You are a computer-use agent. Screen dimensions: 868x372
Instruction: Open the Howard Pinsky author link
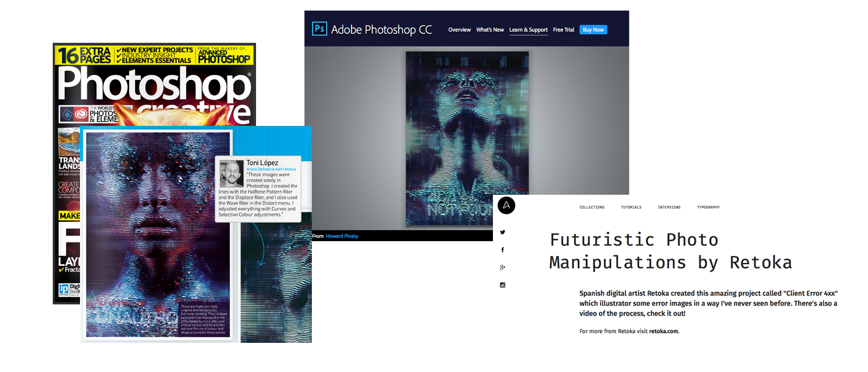click(342, 236)
